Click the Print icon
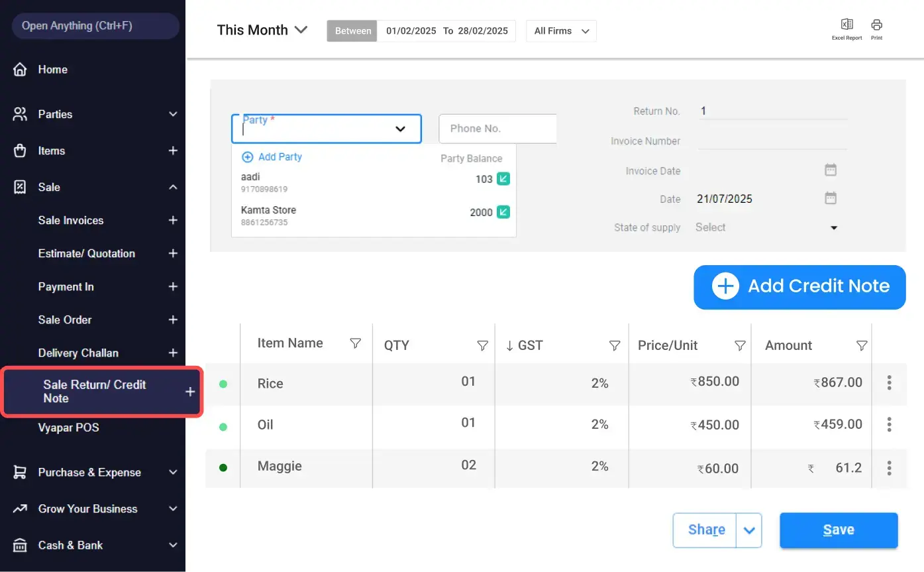 point(876,25)
